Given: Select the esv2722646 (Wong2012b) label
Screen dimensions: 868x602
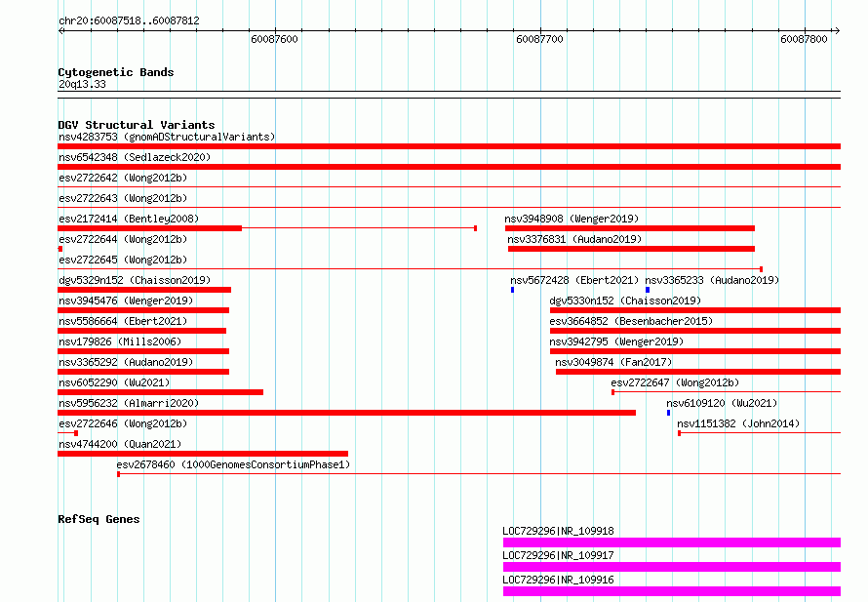Looking at the screenshot, I should click(x=123, y=423).
